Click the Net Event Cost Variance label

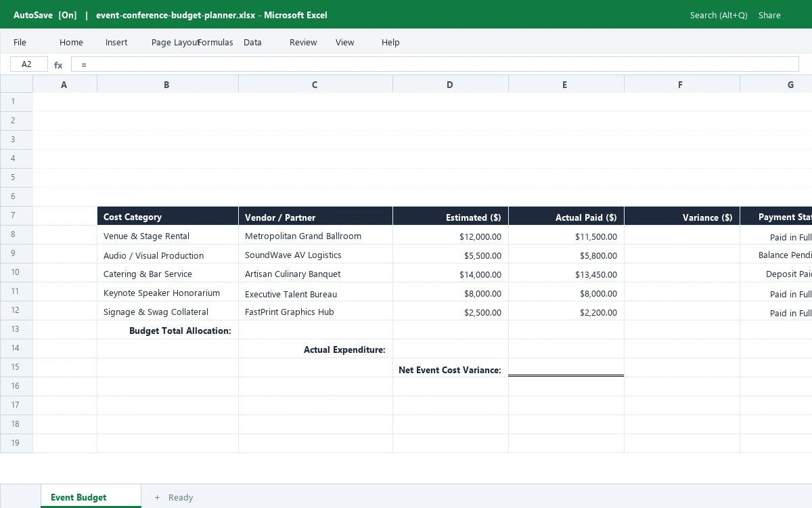451,368
